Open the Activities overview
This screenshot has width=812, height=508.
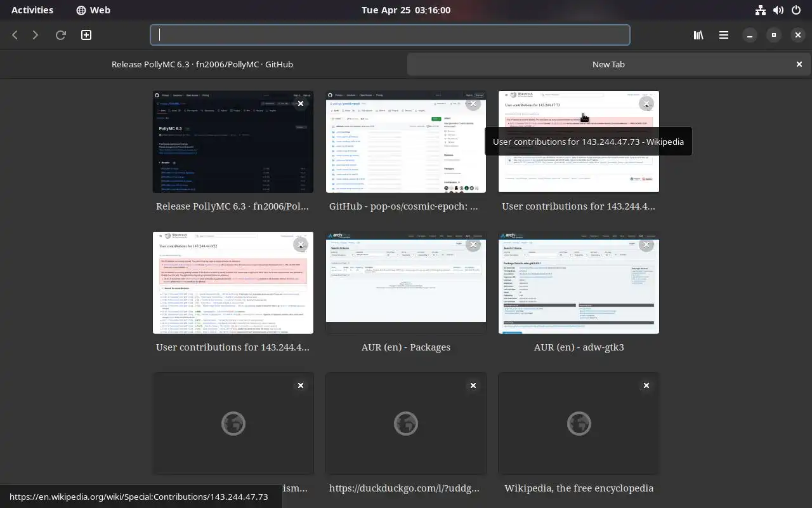click(x=32, y=10)
